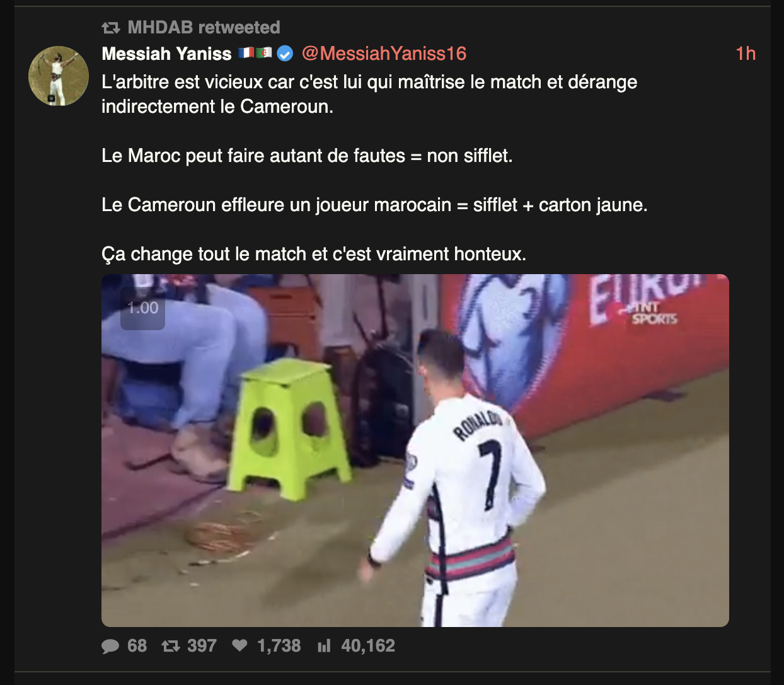The height and width of the screenshot is (685, 784).
Task: Open Messiah Yaniss profile avatar
Action: [59, 76]
